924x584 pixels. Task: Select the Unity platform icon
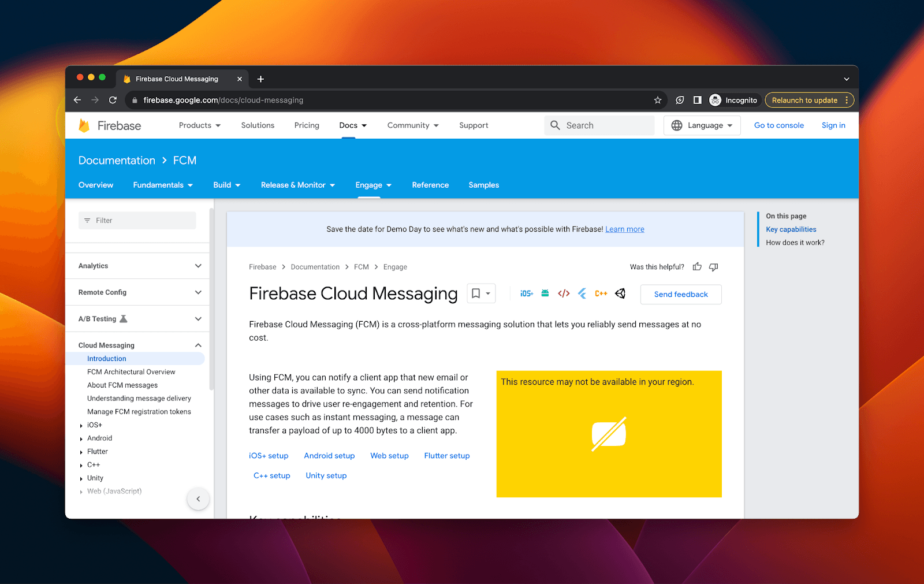point(620,293)
